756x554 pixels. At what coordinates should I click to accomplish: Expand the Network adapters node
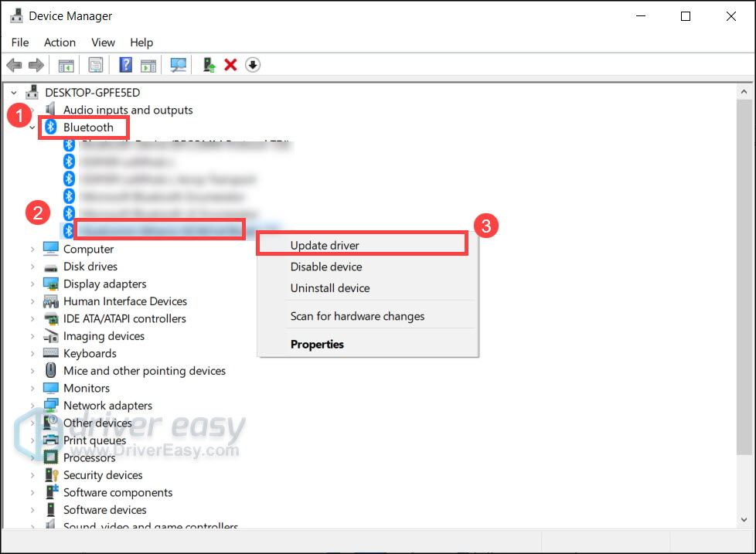(x=32, y=406)
